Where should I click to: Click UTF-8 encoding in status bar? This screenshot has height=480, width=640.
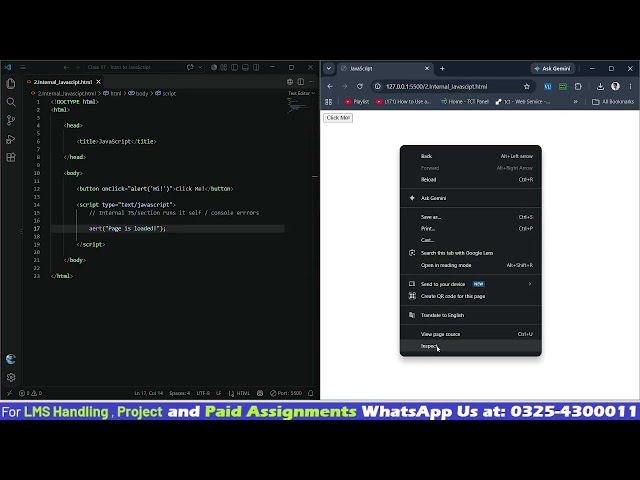tap(203, 393)
